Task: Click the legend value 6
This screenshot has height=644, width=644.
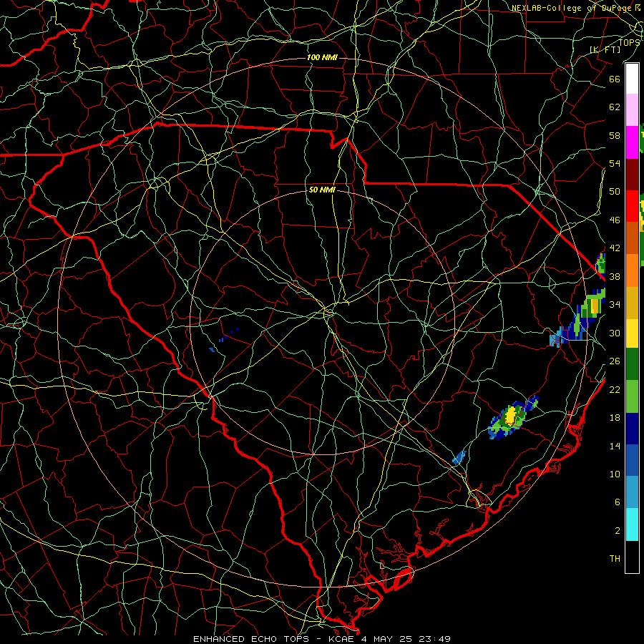Action: tap(617, 502)
